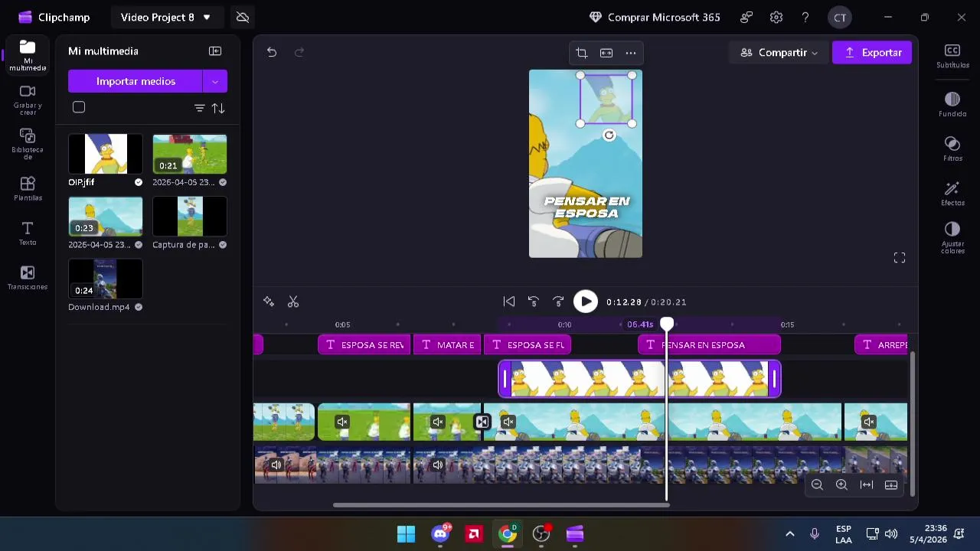Undo the last action
The image size is (980, 551).
pos(272,52)
